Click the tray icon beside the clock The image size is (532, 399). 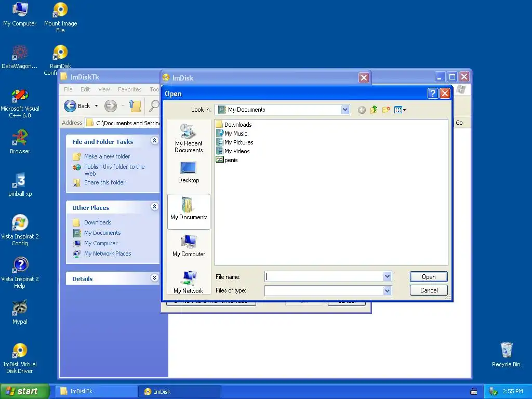coord(493,392)
